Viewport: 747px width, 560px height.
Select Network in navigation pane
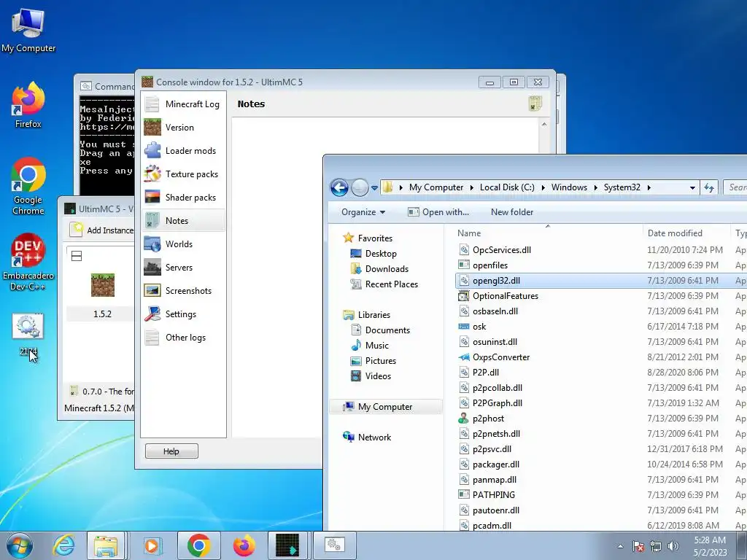pos(367,437)
